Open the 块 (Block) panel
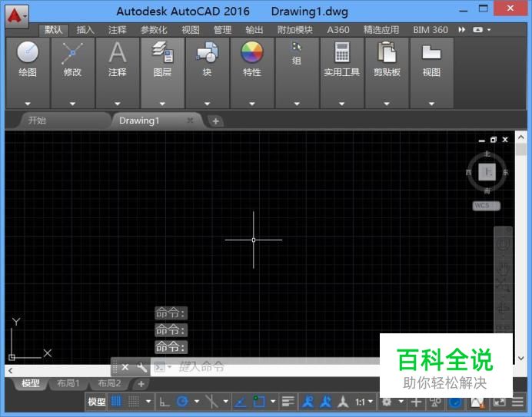 tap(208, 73)
